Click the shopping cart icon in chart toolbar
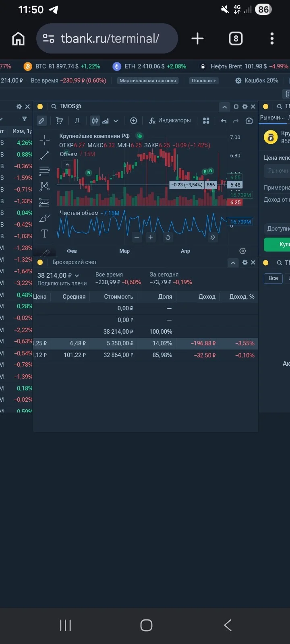Viewport: 290px width, 644px height. tap(60, 121)
